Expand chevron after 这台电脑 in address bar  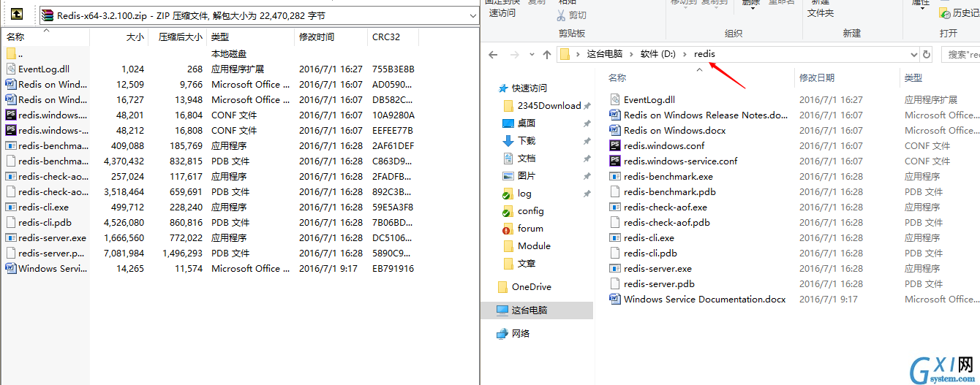point(632,54)
